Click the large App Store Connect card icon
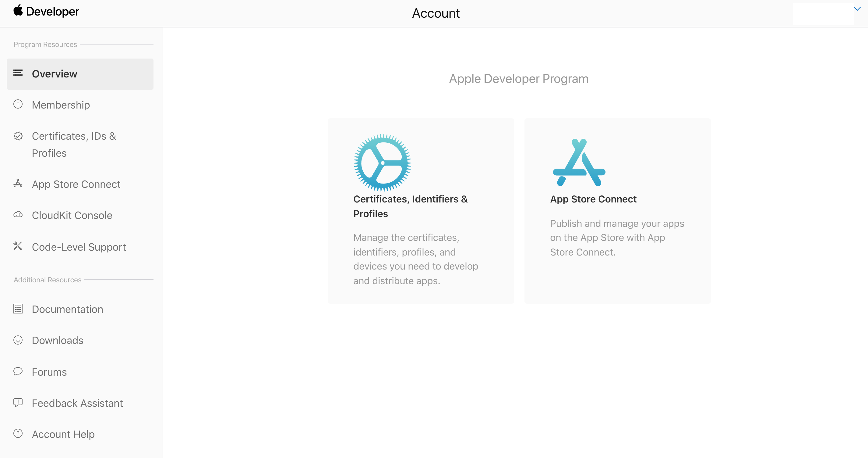The height and width of the screenshot is (458, 868). pos(579,163)
